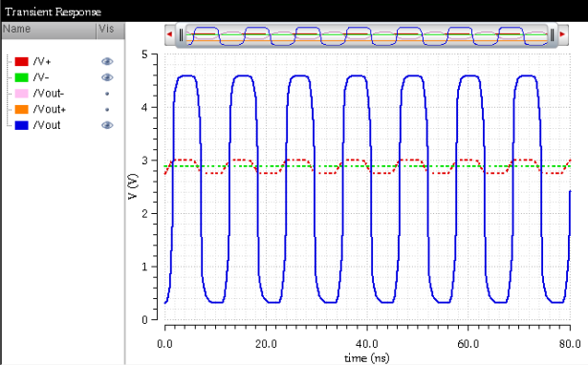Hide the /Vout trace via eye icon
The image size is (588, 365).
pos(107,125)
